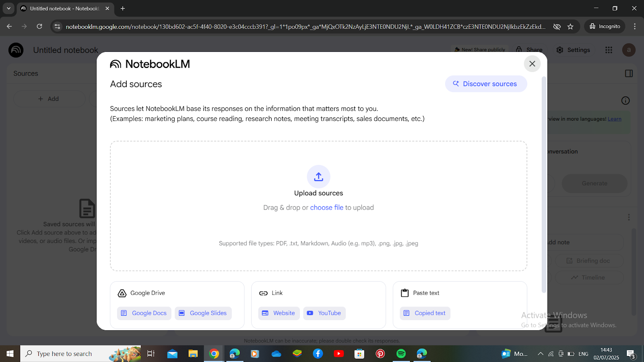The image size is (644, 362).
Task: Click the info icon in the right panel
Action: [625, 101]
